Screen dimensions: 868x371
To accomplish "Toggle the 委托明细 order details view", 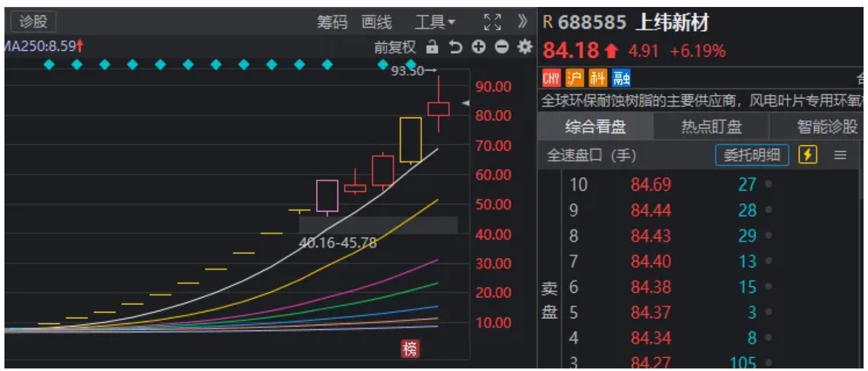I will 752,155.
